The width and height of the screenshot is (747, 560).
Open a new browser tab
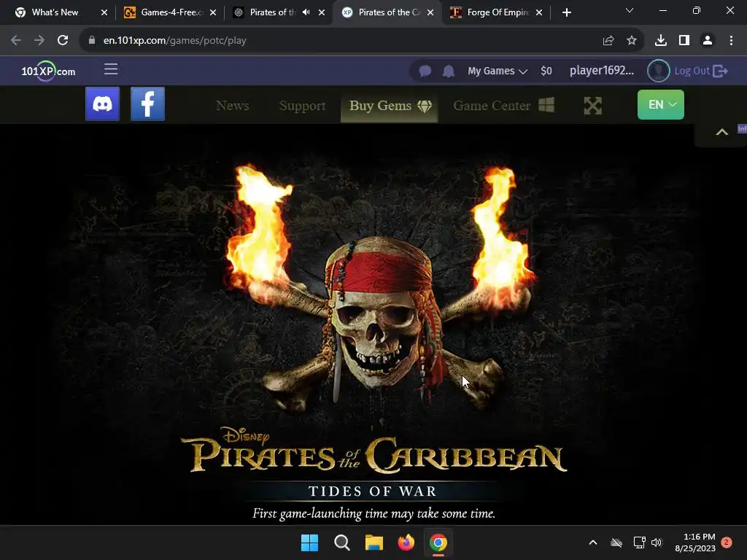(566, 12)
